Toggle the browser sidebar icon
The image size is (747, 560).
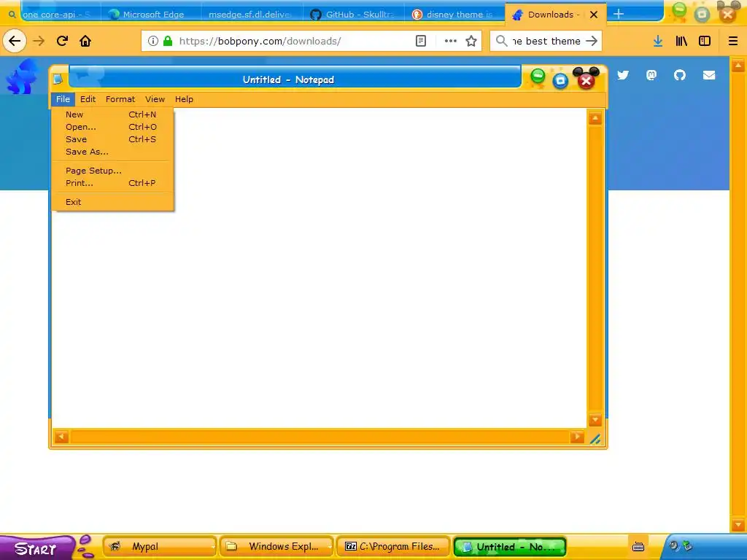tap(705, 41)
